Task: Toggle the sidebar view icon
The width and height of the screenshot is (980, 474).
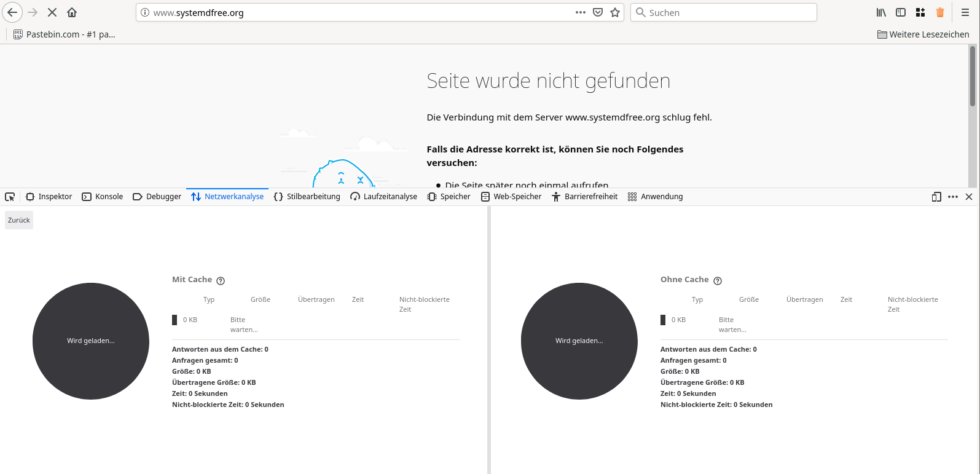Action: (901, 12)
